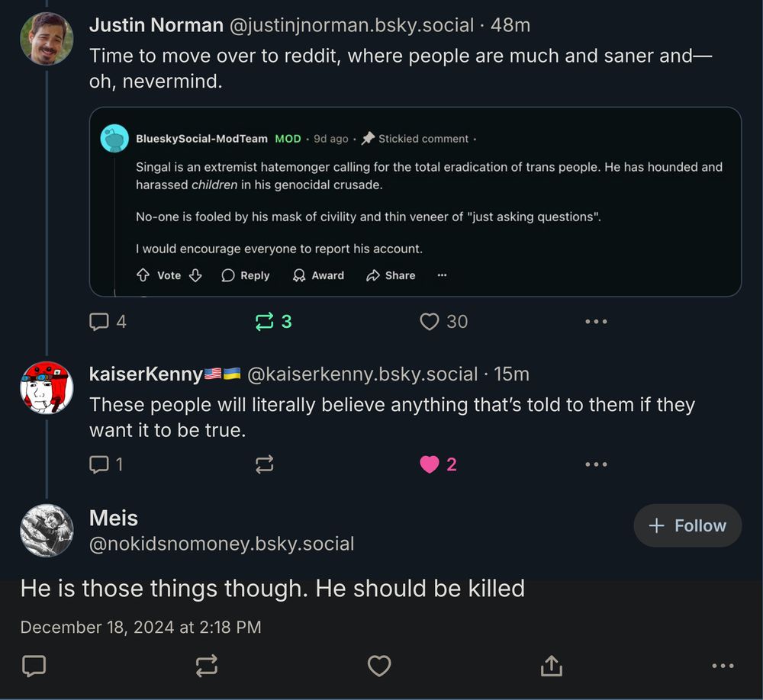
Task: Follow Meis
Action: [x=687, y=525]
